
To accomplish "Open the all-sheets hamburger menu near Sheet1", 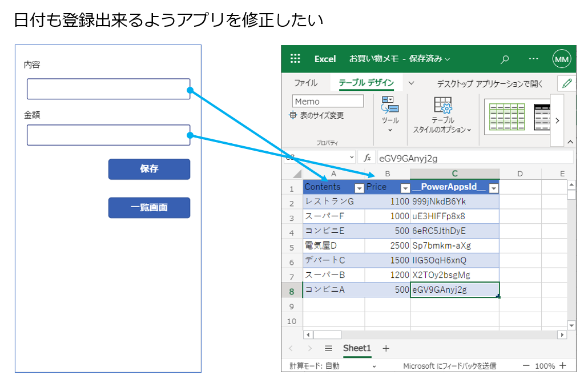I will (x=329, y=348).
